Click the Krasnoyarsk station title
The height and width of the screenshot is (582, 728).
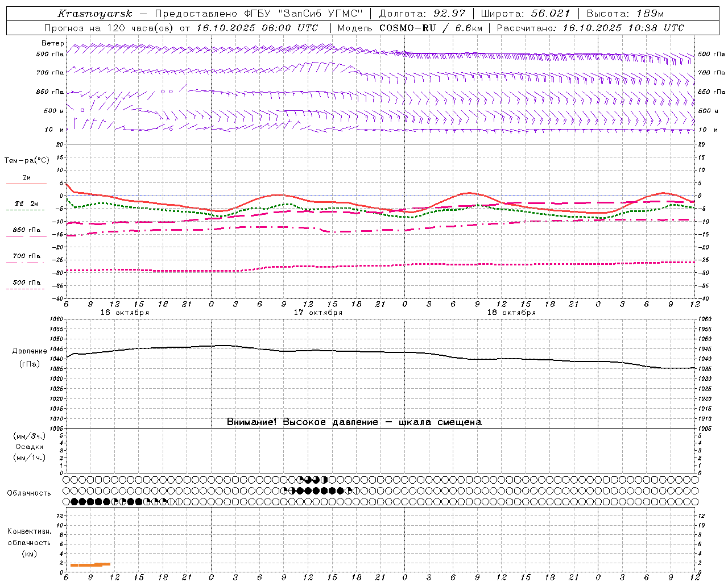(x=94, y=14)
